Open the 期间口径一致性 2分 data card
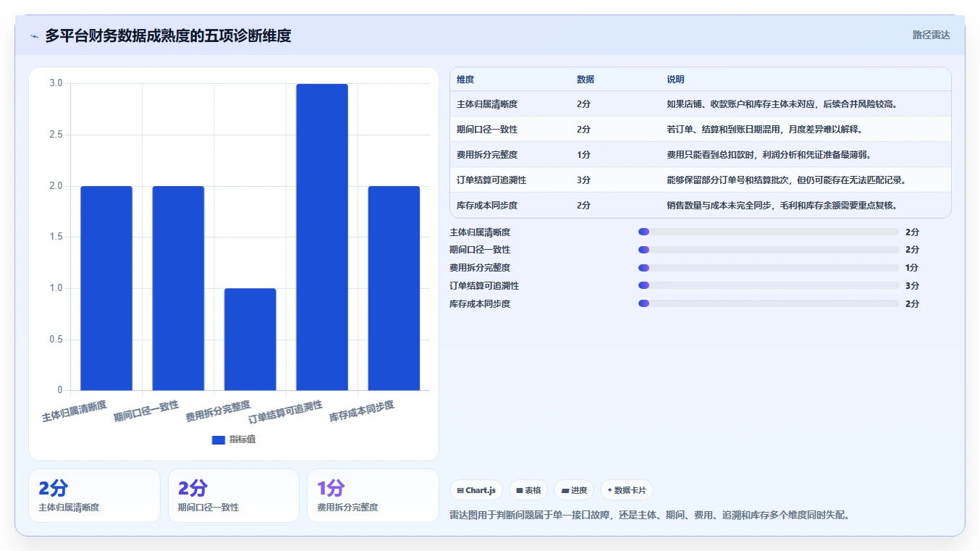The height and width of the screenshot is (551, 980). (234, 496)
